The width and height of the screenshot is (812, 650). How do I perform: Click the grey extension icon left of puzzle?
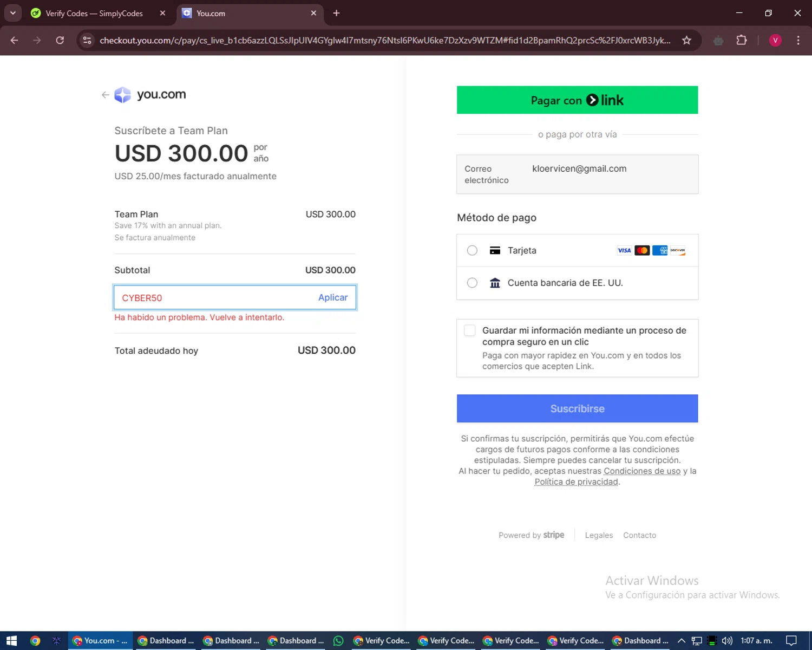click(x=718, y=40)
